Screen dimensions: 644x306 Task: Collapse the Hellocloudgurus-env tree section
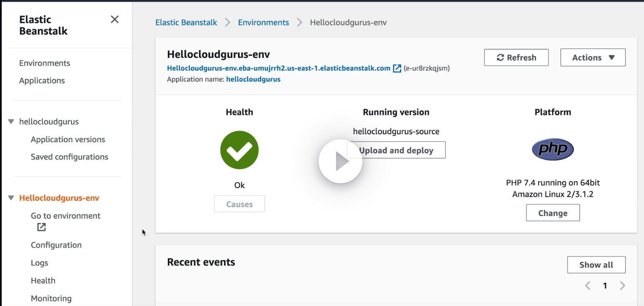11,198
